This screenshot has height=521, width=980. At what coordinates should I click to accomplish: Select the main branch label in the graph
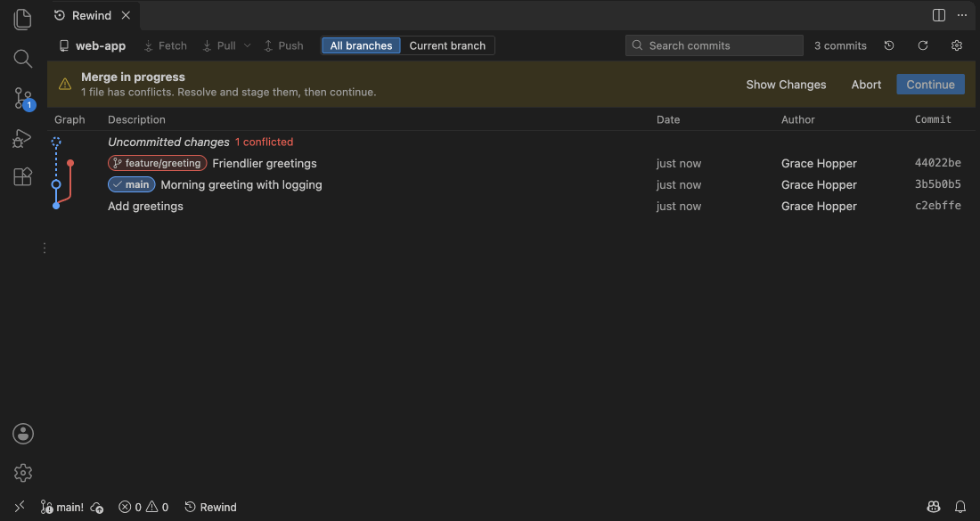coord(131,184)
